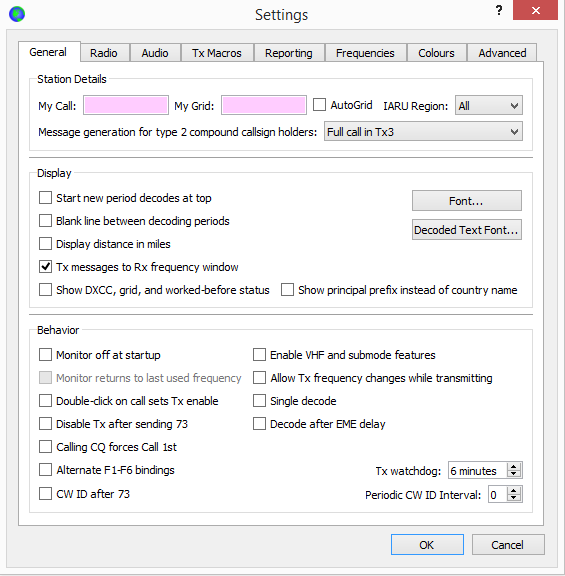This screenshot has height=576, width=565.
Task: Increase Periodic CW ID Interval value
Action: pos(514,490)
